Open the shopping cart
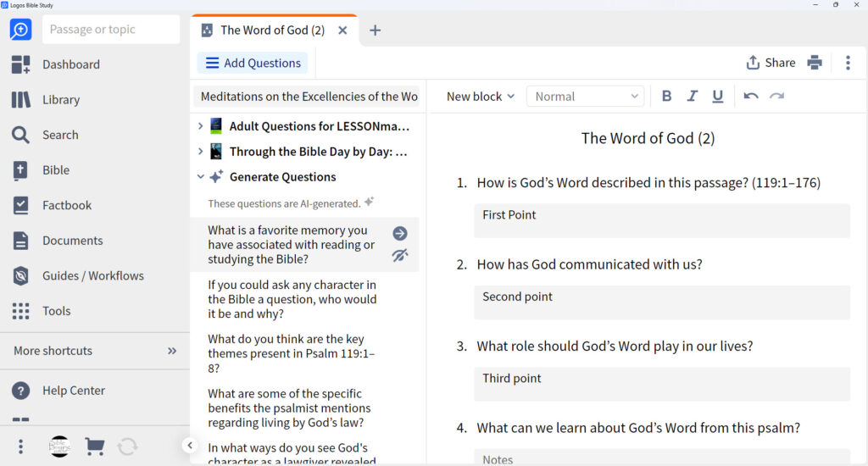Viewport: 868px width, 466px height. click(95, 446)
